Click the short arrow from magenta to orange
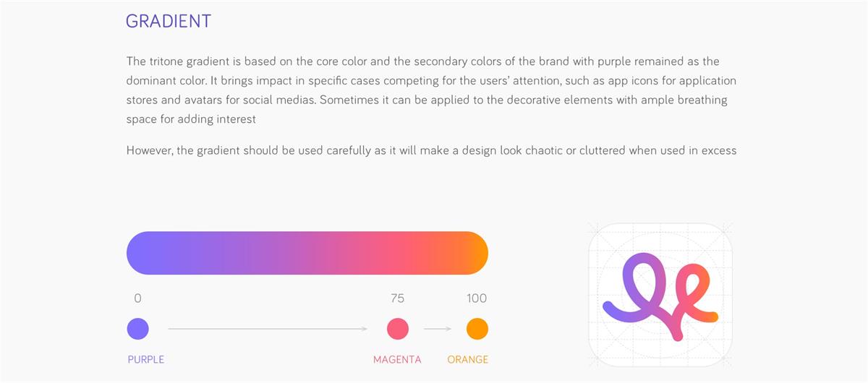Image resolution: width=868 pixels, height=383 pixels. click(x=438, y=329)
